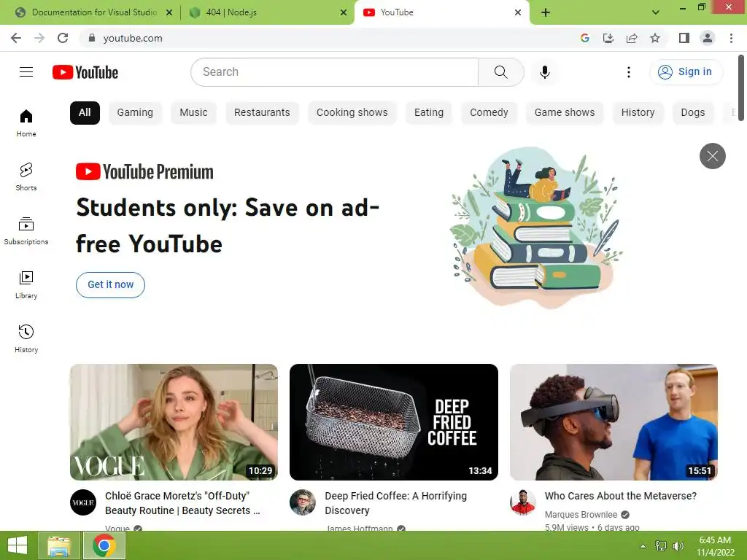Click the Google icon in address bar

pyautogui.click(x=584, y=38)
